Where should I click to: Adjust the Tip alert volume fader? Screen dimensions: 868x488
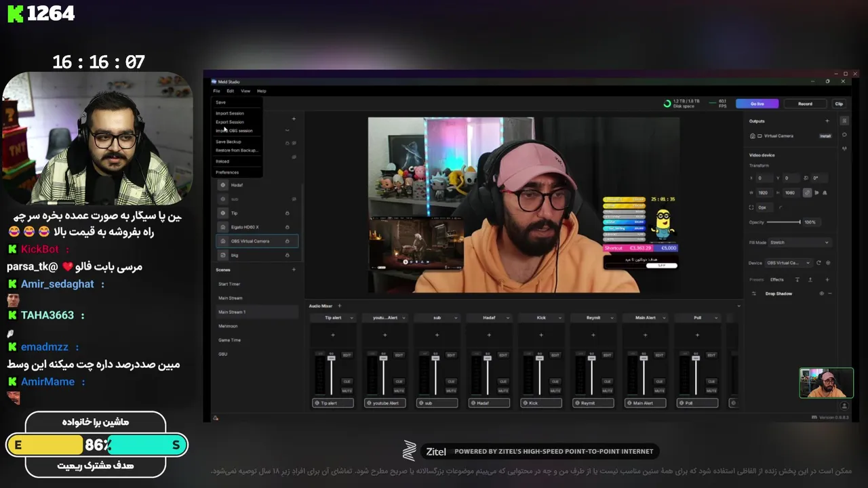tap(332, 358)
